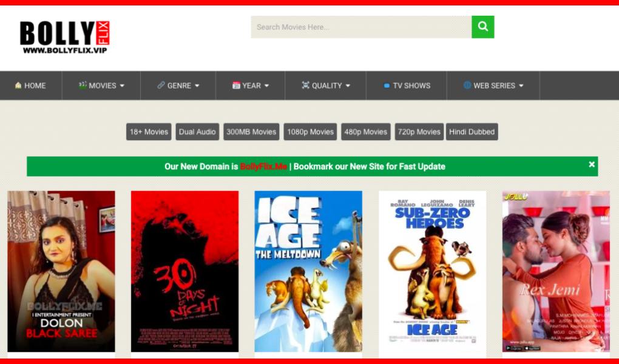Expand the WEB SERIES dropdown arrow
This screenshot has height=364, width=619.
(521, 86)
